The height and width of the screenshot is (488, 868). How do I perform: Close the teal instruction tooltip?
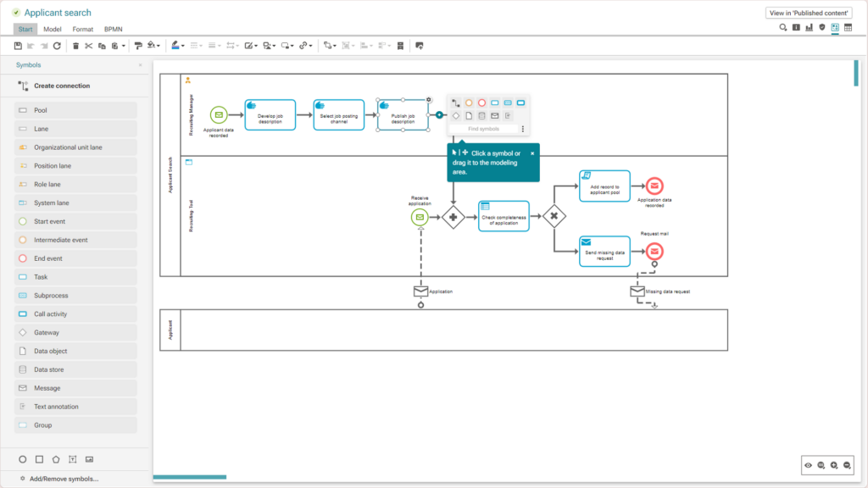point(532,153)
